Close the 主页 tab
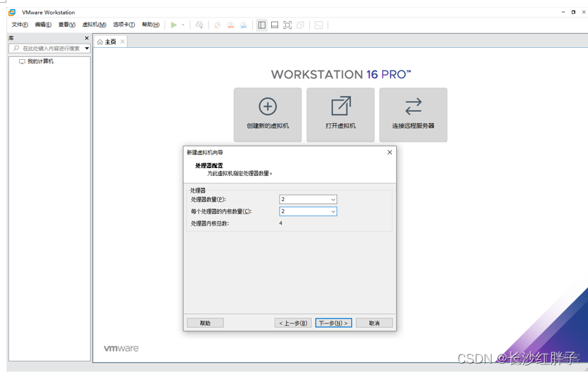Screen dimensions: 588x372 click(123, 41)
